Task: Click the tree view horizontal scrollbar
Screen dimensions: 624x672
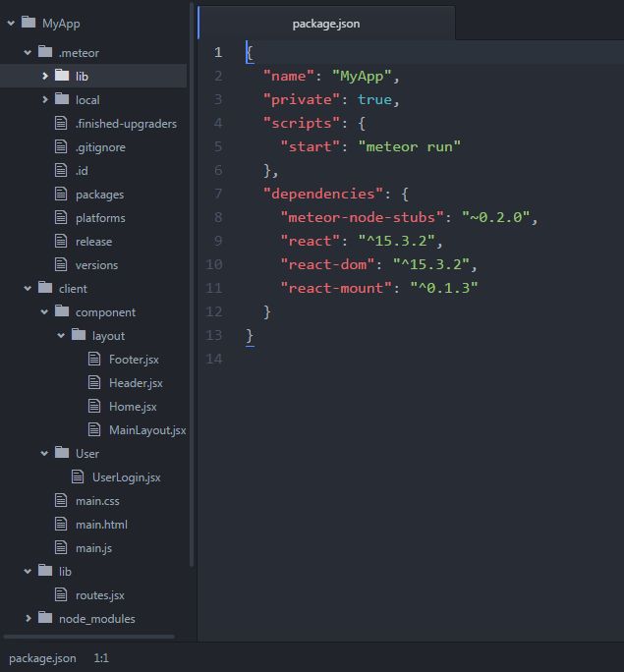Action: (89, 637)
